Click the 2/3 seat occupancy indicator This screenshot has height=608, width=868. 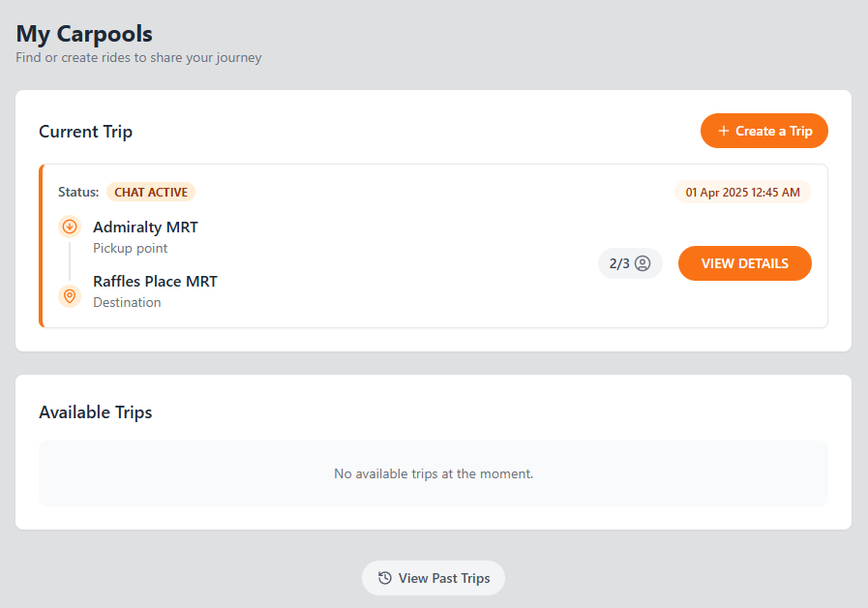click(x=630, y=262)
